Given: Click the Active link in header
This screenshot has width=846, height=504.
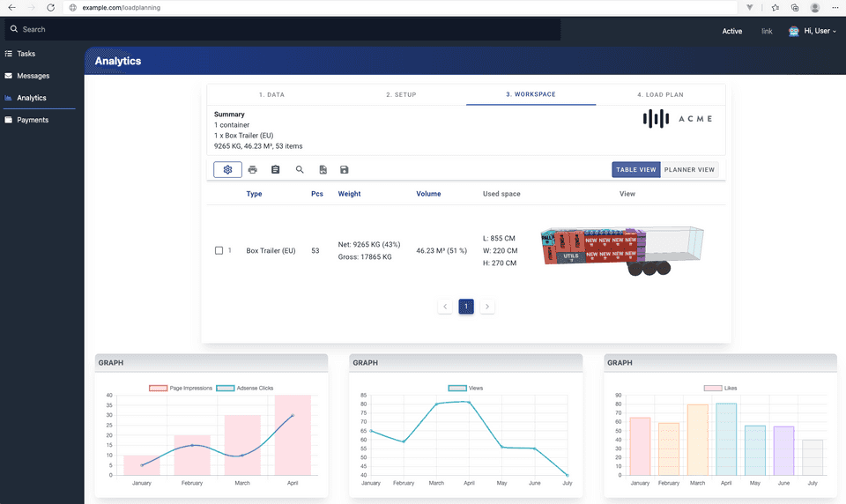Looking at the screenshot, I should (x=732, y=32).
